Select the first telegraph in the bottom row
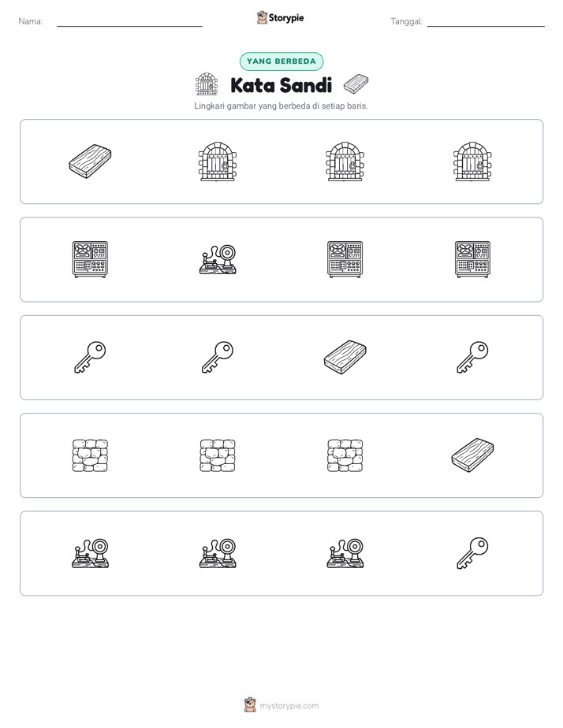The width and height of the screenshot is (563, 728). pos(90,553)
